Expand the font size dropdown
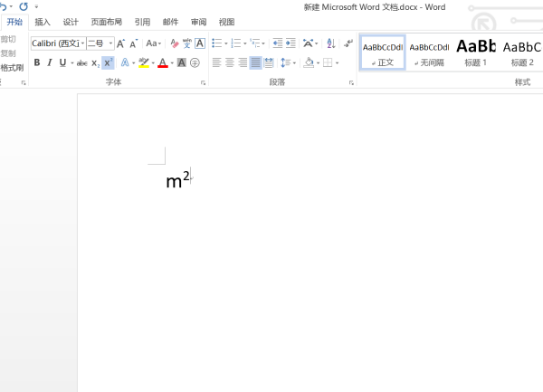Image resolution: width=543 pixels, height=392 pixels. [x=110, y=43]
